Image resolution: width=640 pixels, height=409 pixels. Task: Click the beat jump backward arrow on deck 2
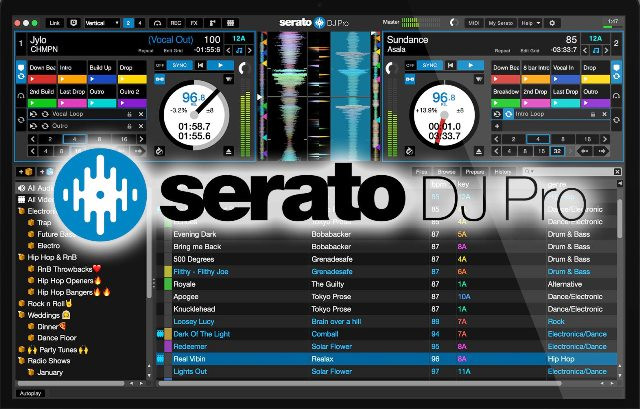584,151
